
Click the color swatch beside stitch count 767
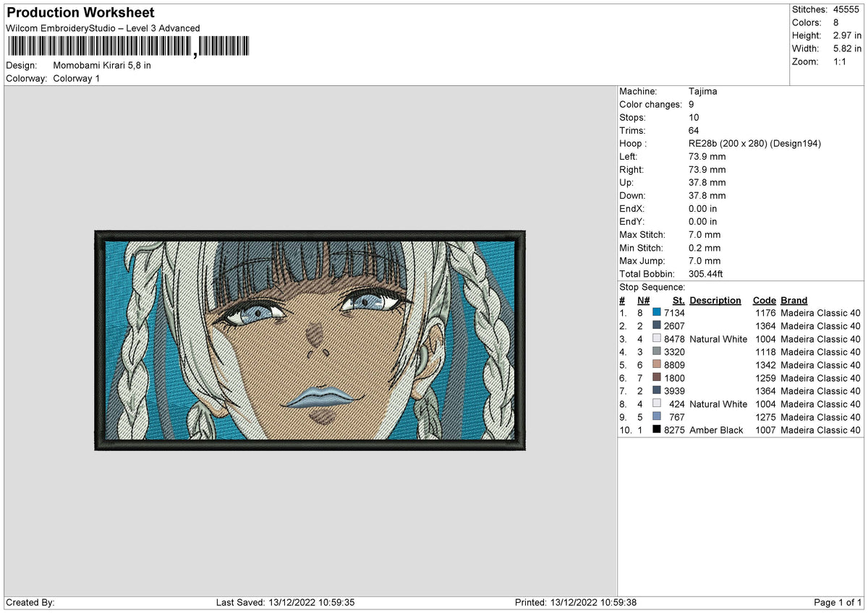coord(657,417)
